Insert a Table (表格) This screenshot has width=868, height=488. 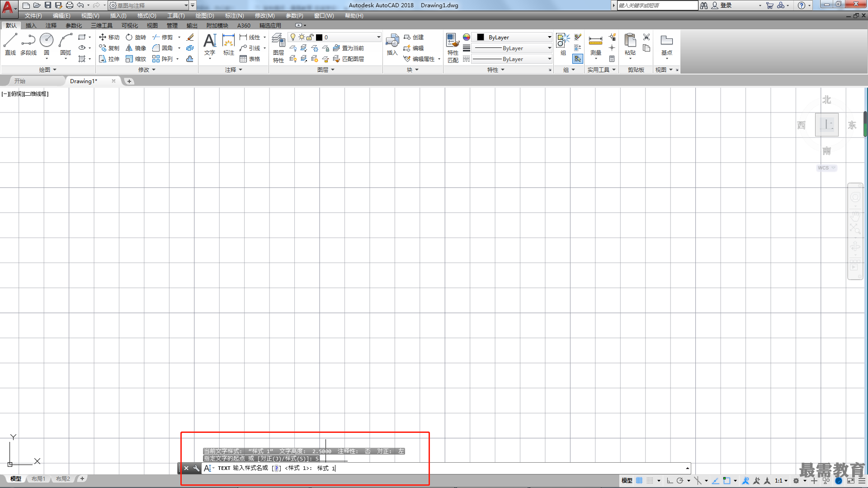[250, 59]
